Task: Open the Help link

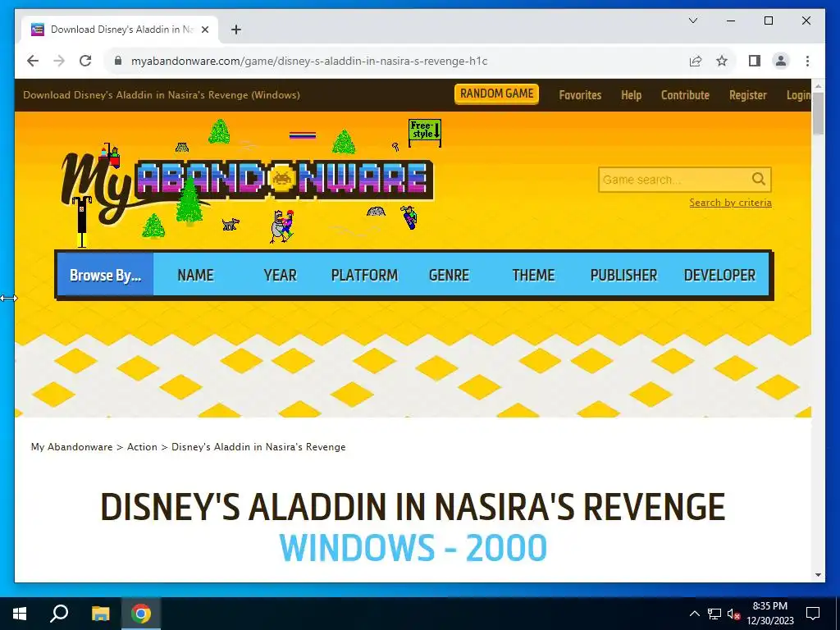Action: click(631, 95)
